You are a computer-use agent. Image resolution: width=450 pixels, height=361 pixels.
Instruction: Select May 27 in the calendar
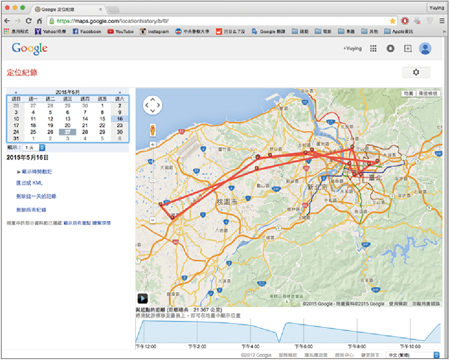pos(67,132)
